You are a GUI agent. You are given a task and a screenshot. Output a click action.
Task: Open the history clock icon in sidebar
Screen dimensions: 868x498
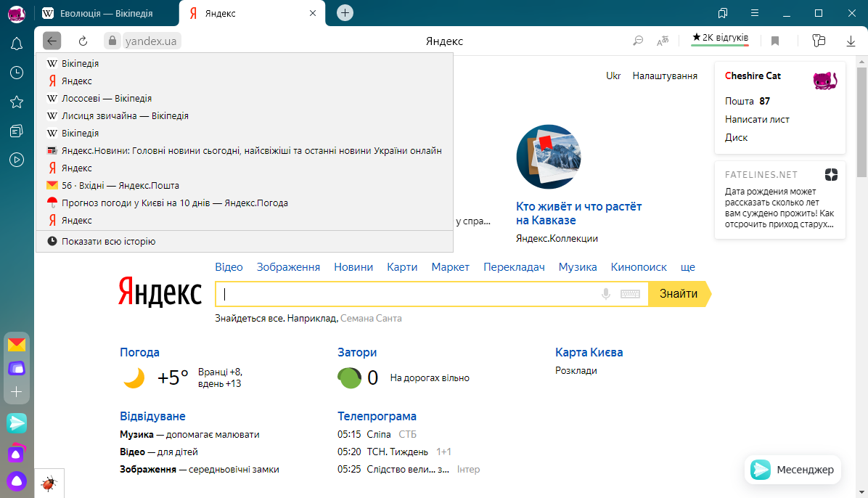(x=17, y=73)
